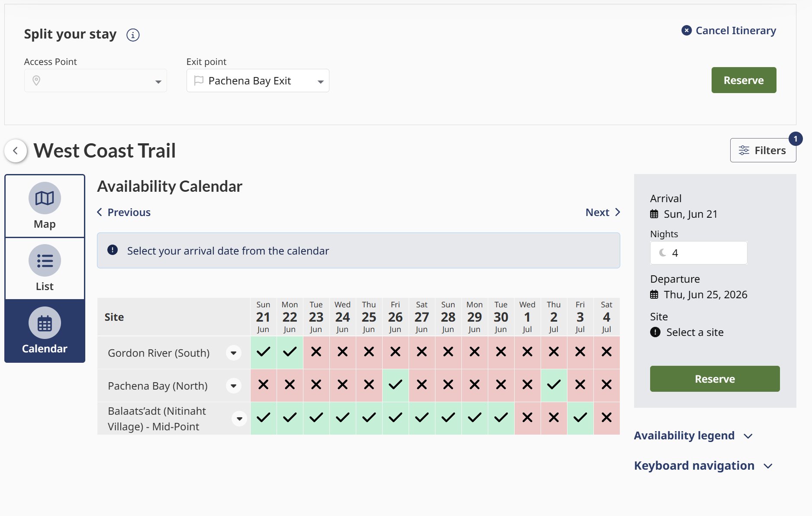The height and width of the screenshot is (516, 812).
Task: Select Balaats'adt Mid-Point available Sun Jun 21
Action: click(263, 418)
